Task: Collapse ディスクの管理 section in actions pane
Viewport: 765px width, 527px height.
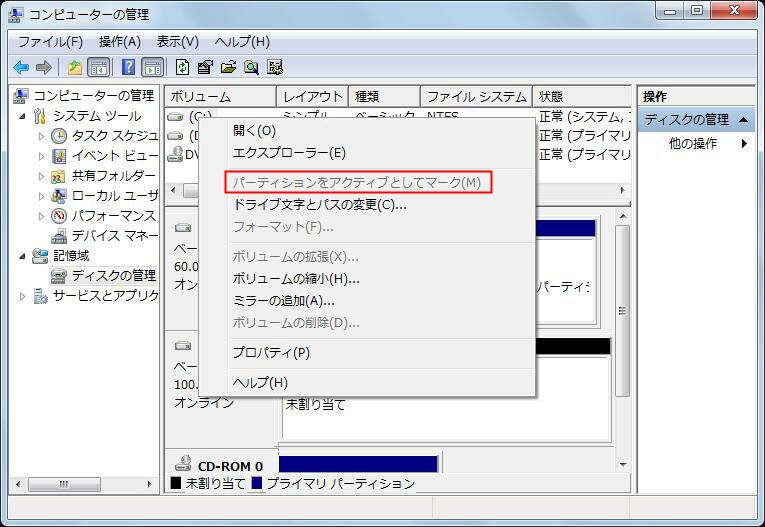Action: point(743,120)
